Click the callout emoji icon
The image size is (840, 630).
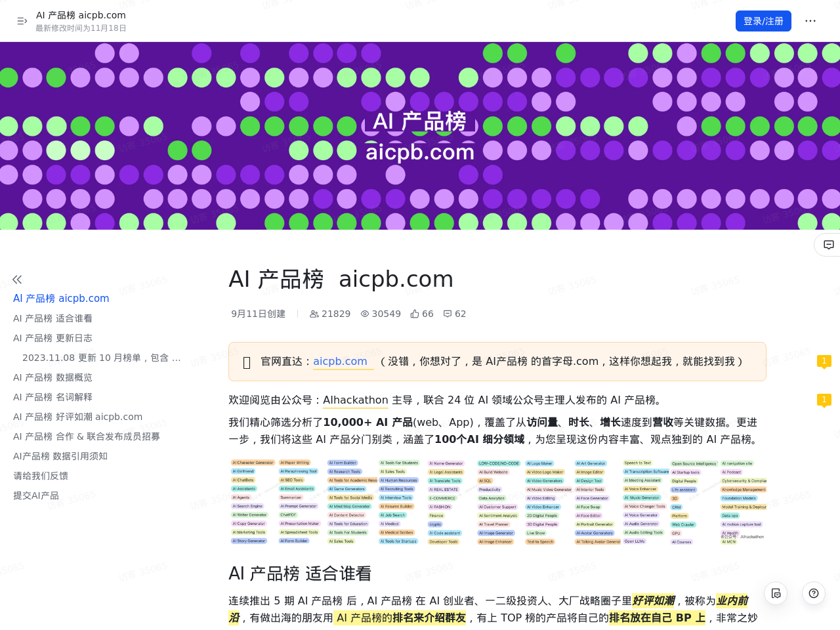point(247,362)
